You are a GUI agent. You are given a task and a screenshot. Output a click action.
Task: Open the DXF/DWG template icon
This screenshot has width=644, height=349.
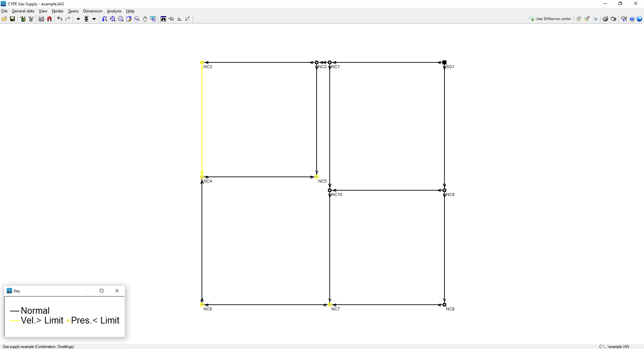tap(41, 19)
